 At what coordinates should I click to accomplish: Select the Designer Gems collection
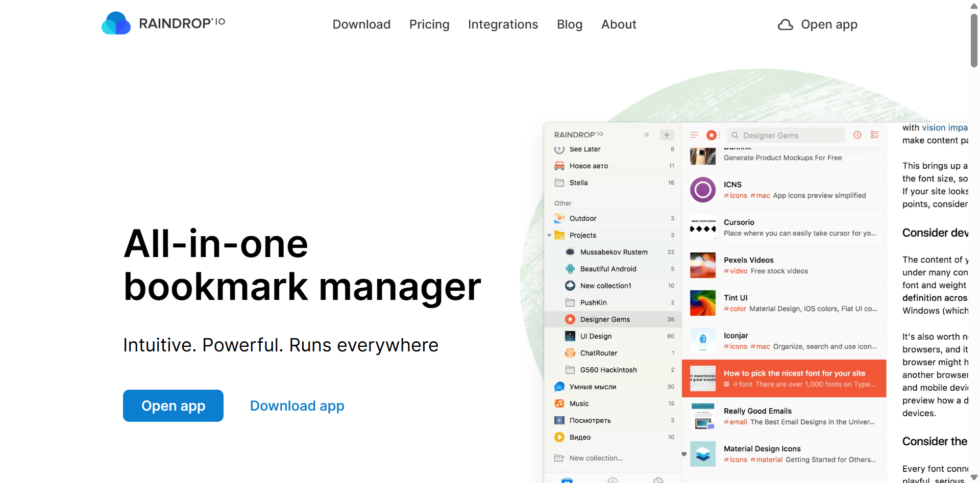point(612,319)
